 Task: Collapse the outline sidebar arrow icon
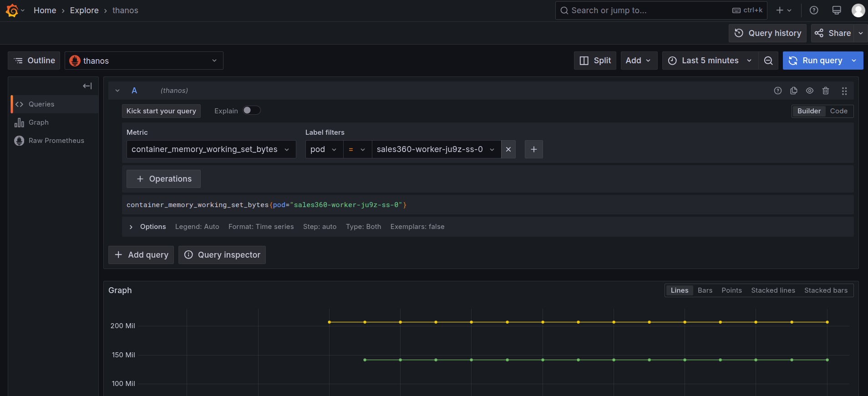click(x=87, y=86)
